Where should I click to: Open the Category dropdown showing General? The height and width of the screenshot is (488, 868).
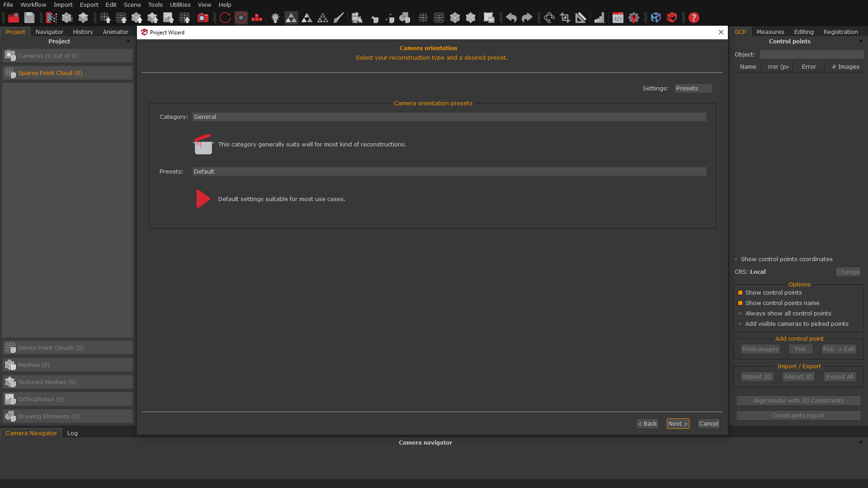point(448,117)
